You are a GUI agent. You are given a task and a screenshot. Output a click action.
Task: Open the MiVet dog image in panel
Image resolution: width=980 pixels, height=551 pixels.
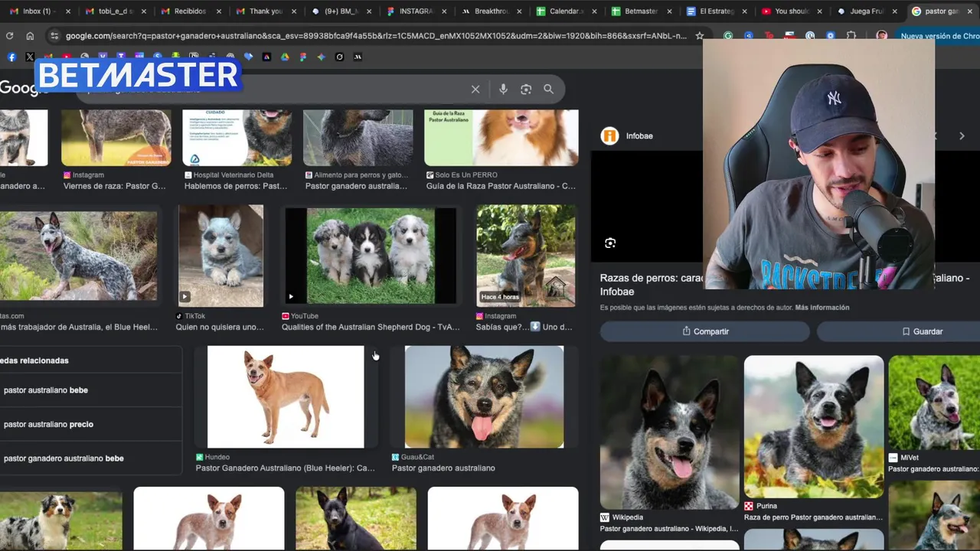click(x=934, y=403)
